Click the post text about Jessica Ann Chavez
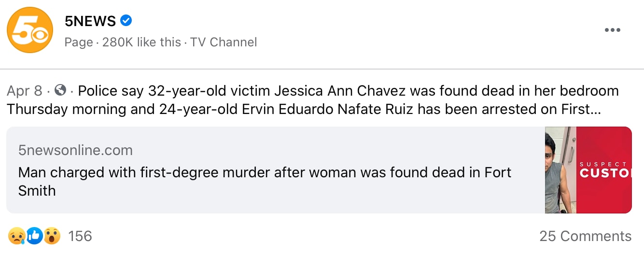The image size is (644, 256). pos(348,91)
